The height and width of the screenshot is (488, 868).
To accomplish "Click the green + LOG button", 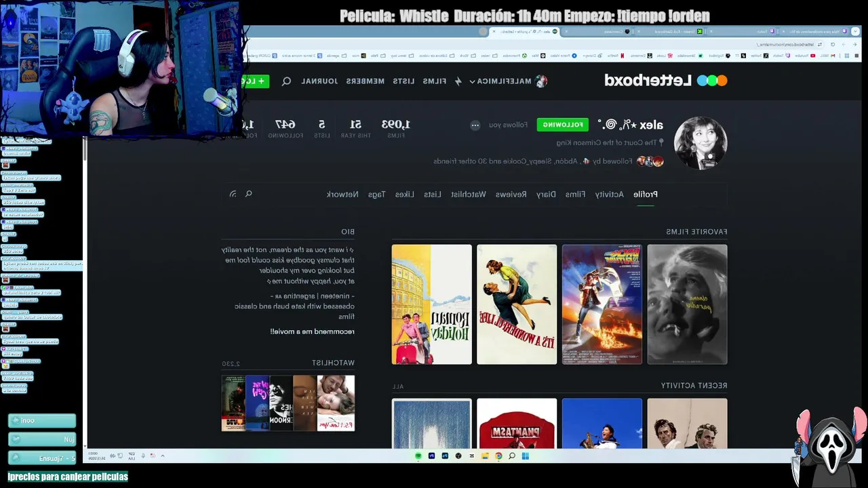I will tap(256, 81).
